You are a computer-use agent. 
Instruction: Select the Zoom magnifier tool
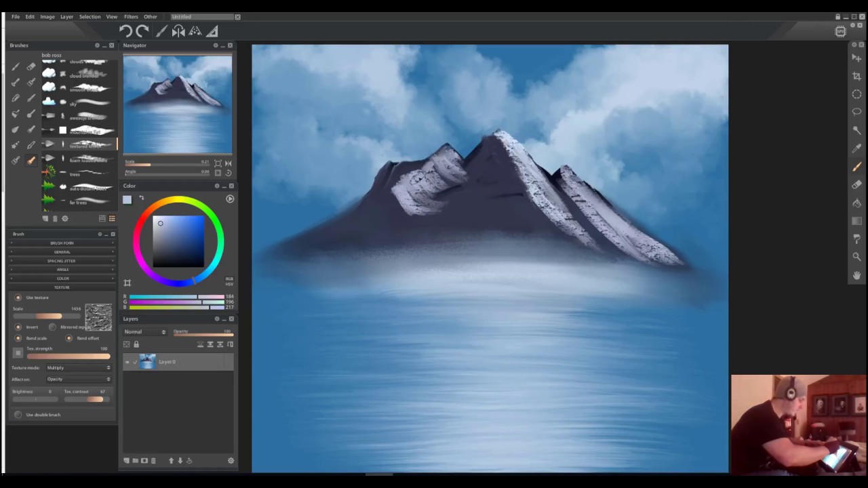(x=856, y=257)
